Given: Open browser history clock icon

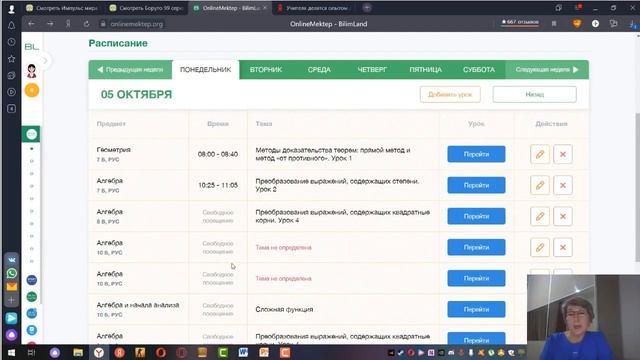Looking at the screenshot, I should pos(11,42).
